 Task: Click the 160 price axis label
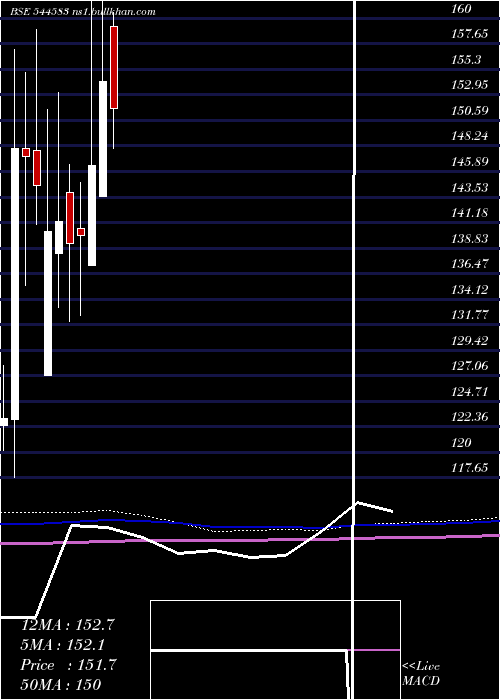462,8
